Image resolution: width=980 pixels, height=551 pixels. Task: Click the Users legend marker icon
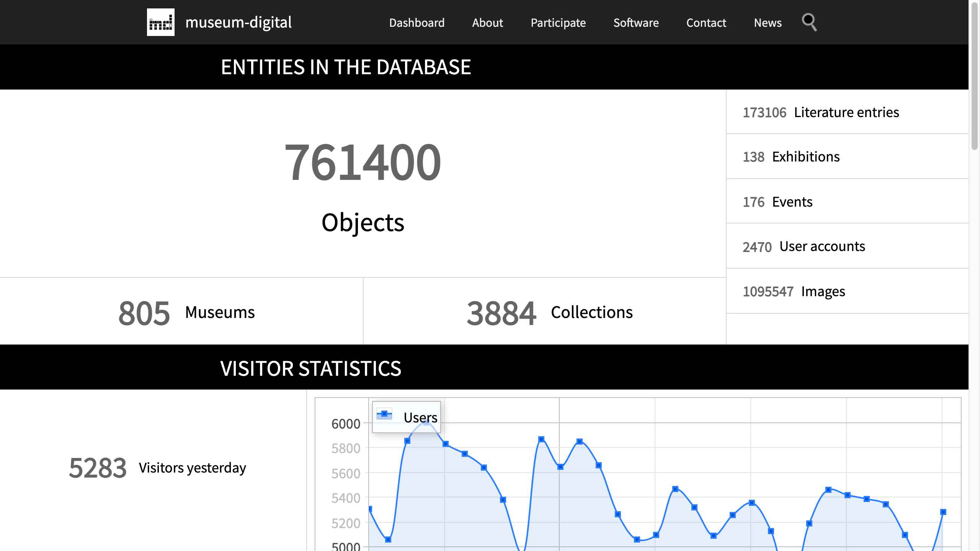[384, 414]
